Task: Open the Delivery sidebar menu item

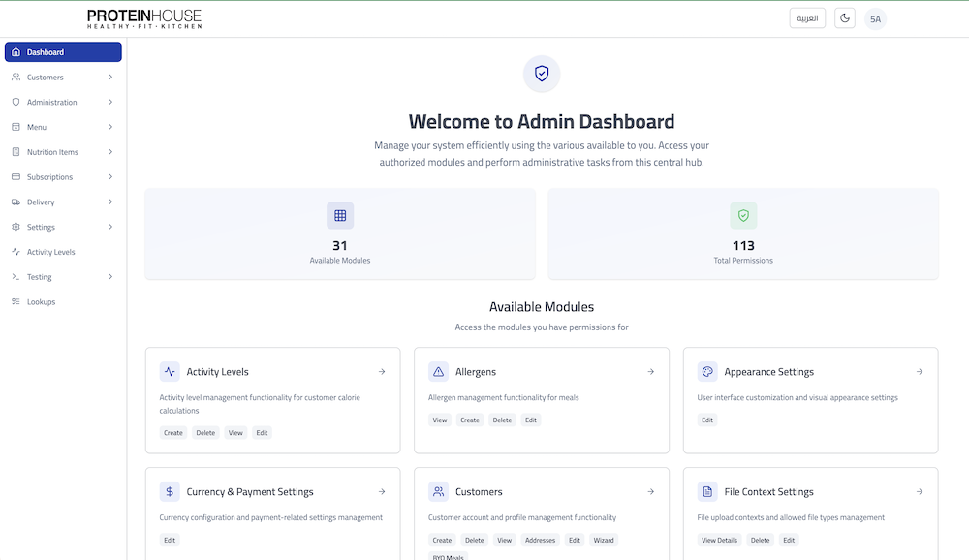Action: tap(41, 202)
